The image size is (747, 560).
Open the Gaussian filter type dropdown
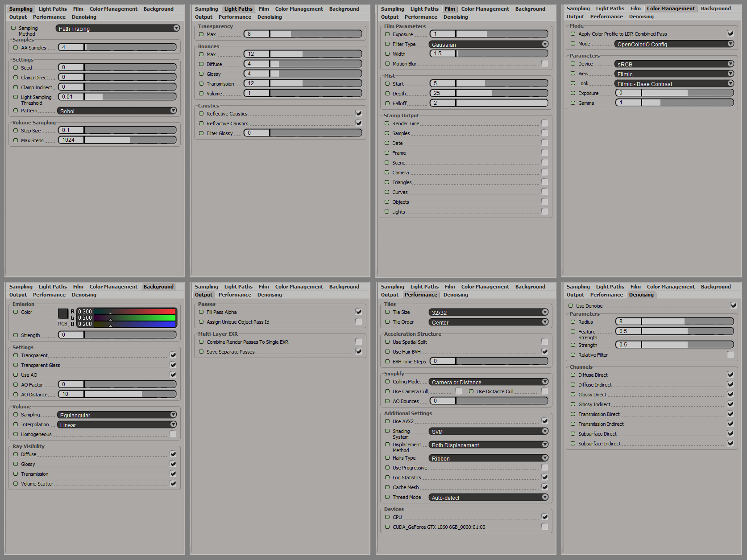489,45
